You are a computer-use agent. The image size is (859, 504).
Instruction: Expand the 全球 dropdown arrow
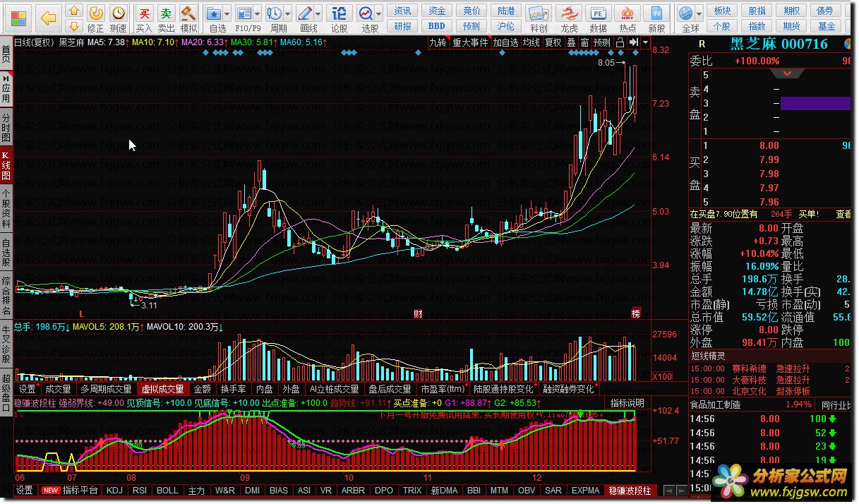click(699, 13)
